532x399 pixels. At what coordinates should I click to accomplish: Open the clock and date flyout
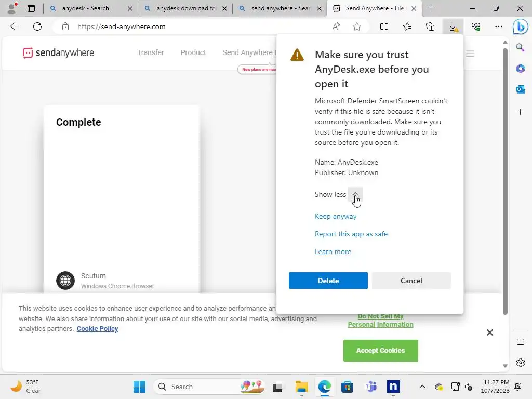(x=495, y=387)
